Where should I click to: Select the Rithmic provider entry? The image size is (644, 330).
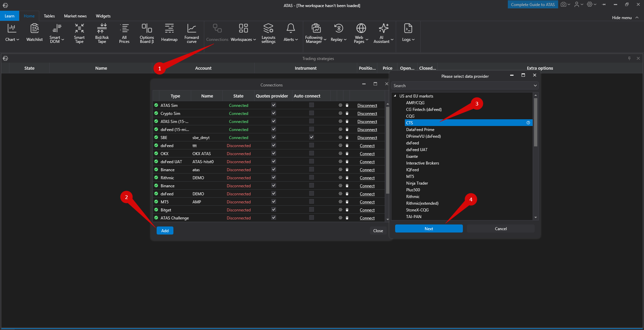(413, 197)
